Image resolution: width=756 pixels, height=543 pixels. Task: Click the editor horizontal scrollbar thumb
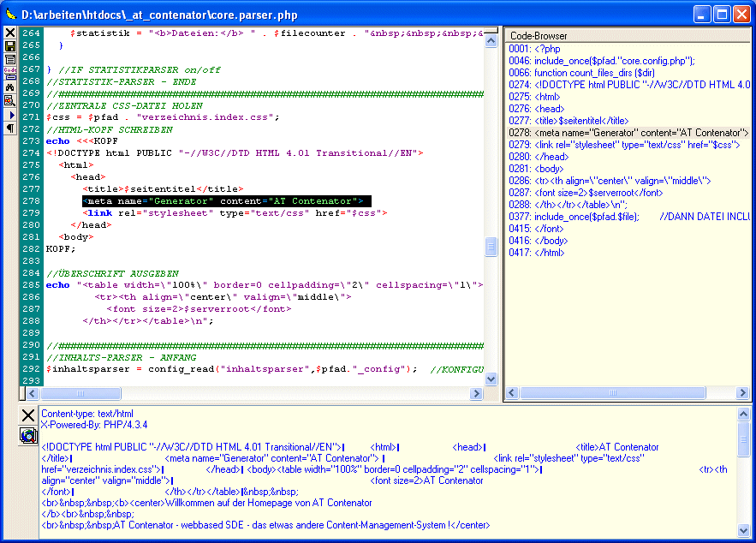click(x=80, y=393)
